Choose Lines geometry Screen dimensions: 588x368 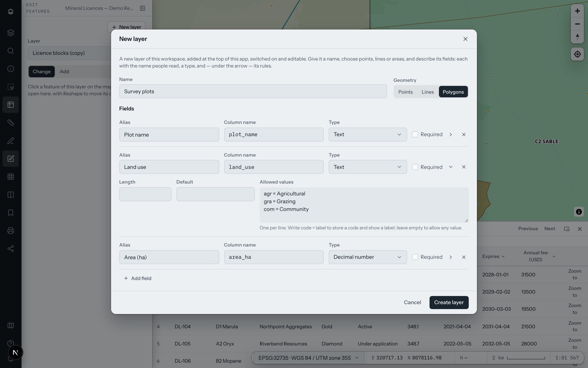(x=428, y=92)
